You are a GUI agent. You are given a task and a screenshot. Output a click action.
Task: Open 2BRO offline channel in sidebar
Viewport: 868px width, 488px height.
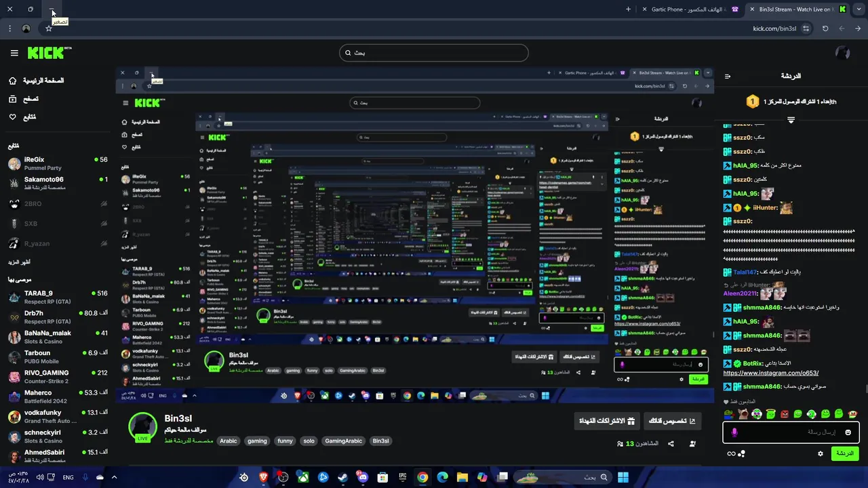[x=57, y=203]
